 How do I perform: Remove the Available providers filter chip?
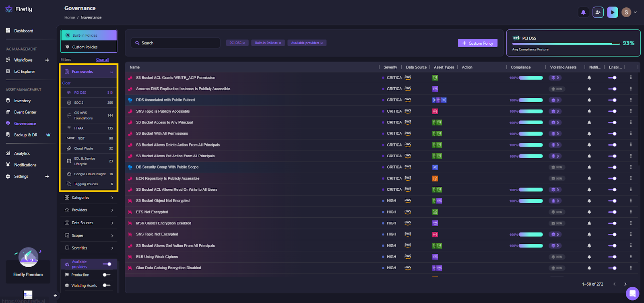(x=322, y=43)
